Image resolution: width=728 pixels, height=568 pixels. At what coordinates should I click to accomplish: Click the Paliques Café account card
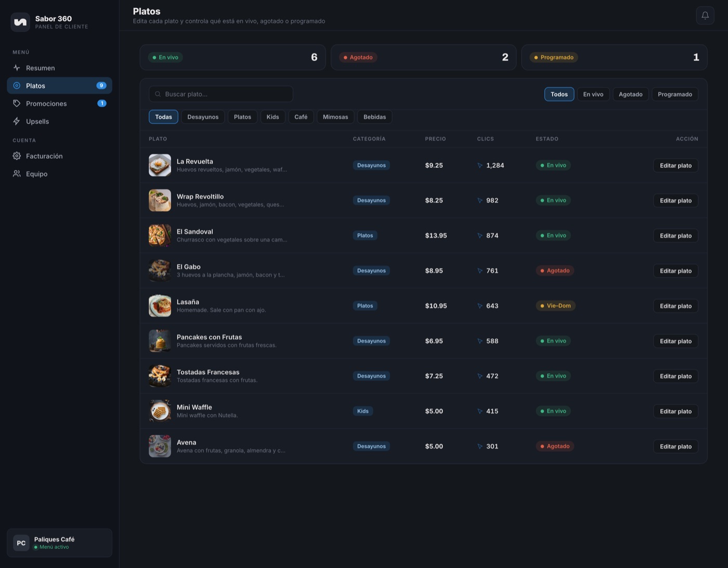pyautogui.click(x=59, y=543)
